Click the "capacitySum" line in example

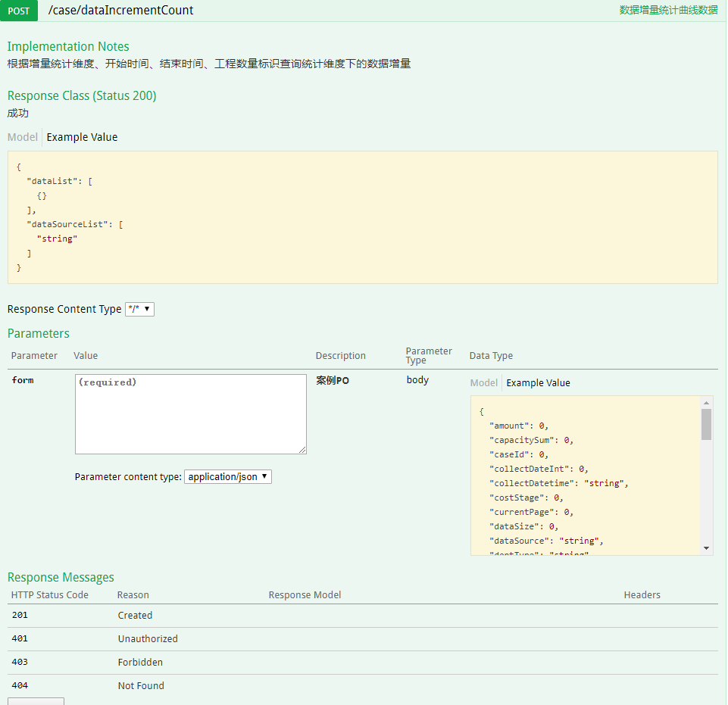[531, 440]
